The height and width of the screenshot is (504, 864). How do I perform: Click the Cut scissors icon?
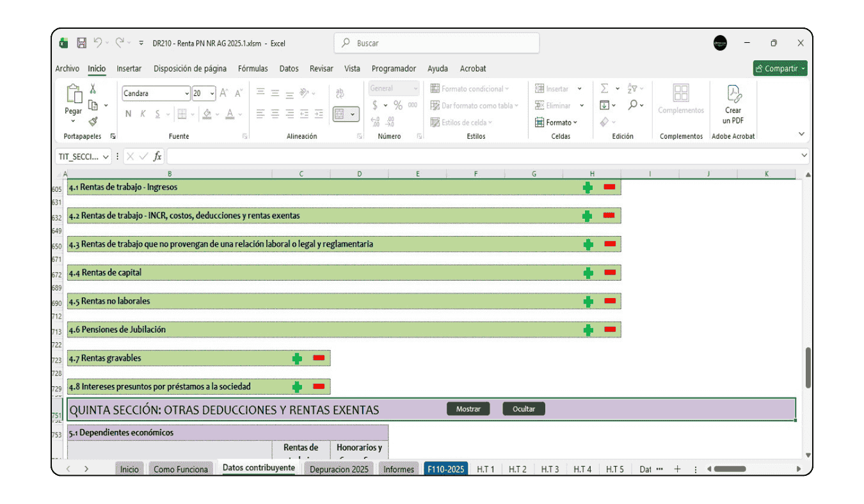pyautogui.click(x=93, y=89)
